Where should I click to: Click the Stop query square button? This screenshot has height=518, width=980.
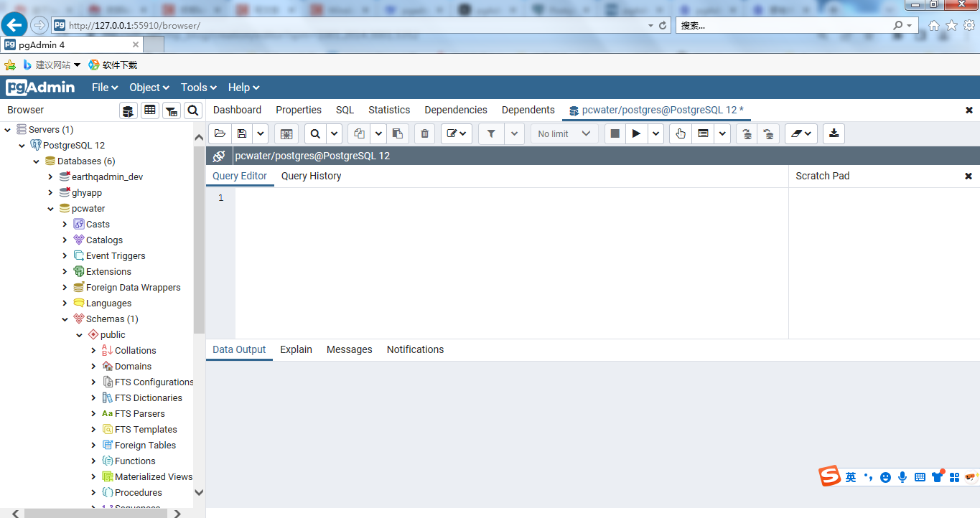tap(615, 133)
